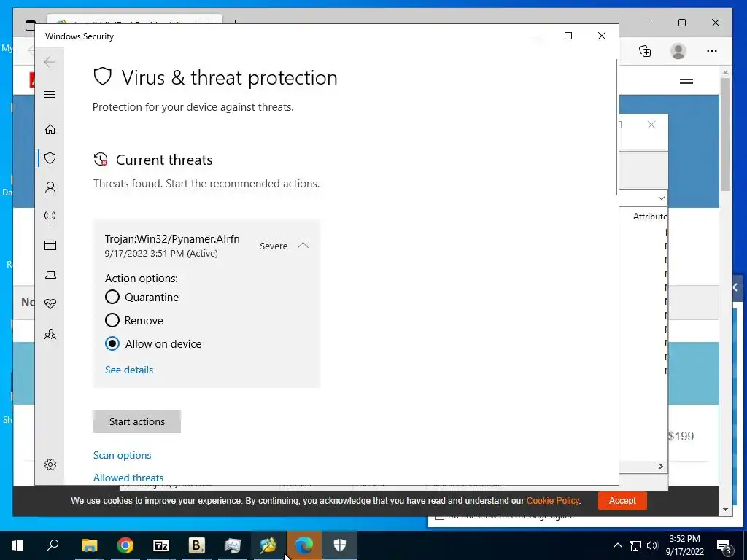The height and width of the screenshot is (560, 747).
Task: Open Device security in sidebar
Action: coord(50,275)
